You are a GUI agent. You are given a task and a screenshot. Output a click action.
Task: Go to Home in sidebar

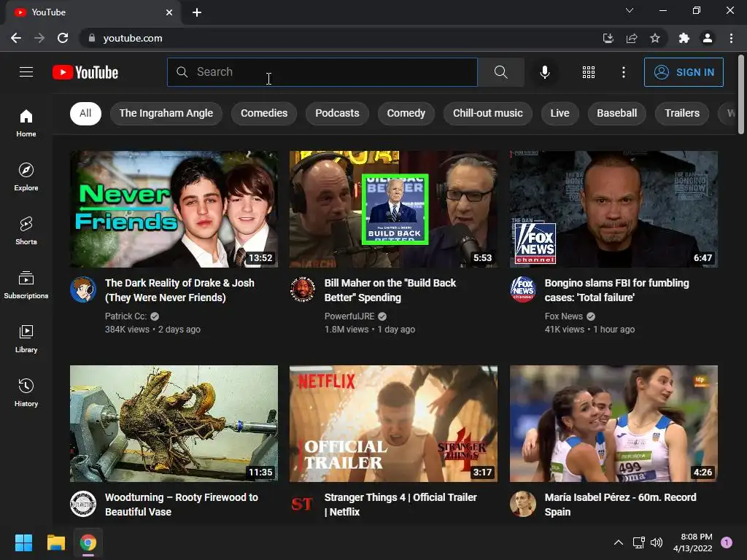(x=26, y=122)
